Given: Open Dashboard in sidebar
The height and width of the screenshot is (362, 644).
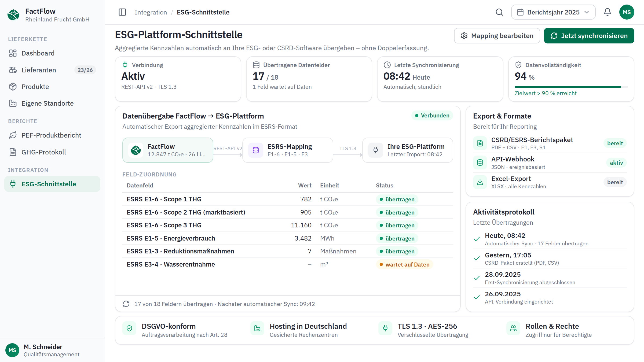Looking at the screenshot, I should click(52, 53).
